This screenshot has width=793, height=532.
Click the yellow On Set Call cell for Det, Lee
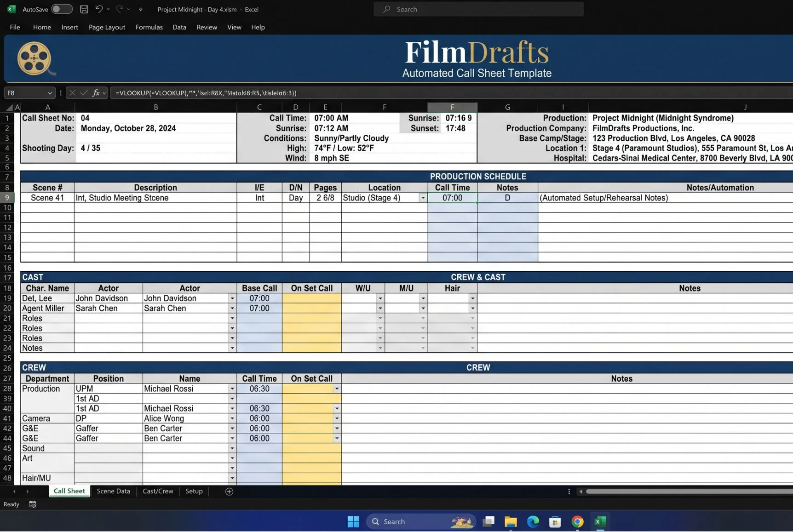click(x=312, y=298)
